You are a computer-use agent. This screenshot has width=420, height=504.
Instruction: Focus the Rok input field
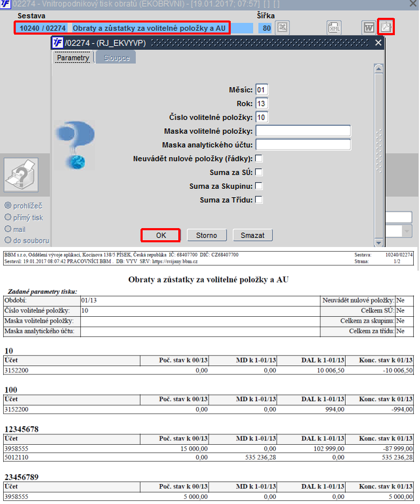[262, 103]
